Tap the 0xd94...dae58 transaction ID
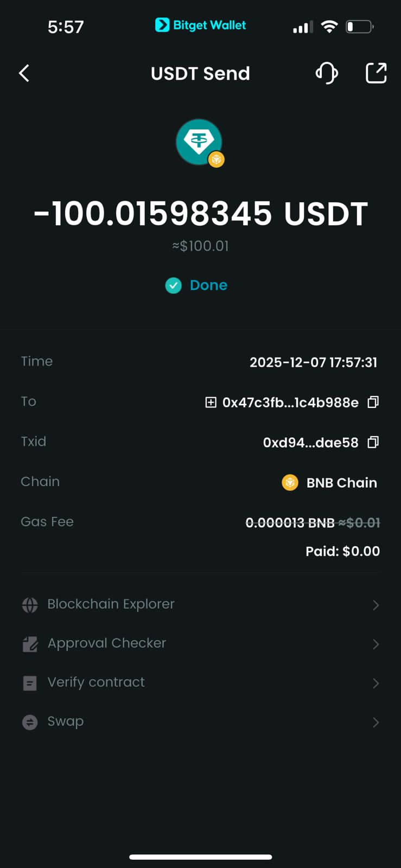Viewport: 401px width, 868px height. tap(310, 443)
